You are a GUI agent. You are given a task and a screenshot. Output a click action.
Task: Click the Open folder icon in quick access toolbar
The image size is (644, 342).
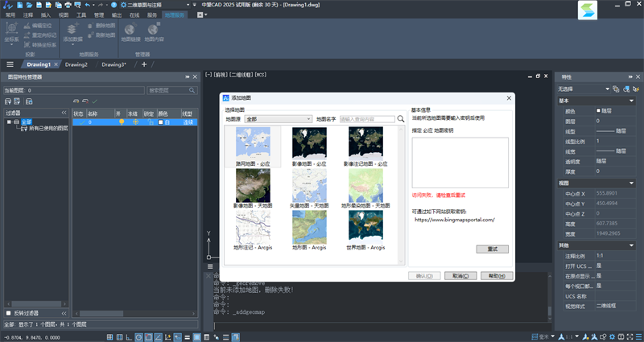point(29,5)
